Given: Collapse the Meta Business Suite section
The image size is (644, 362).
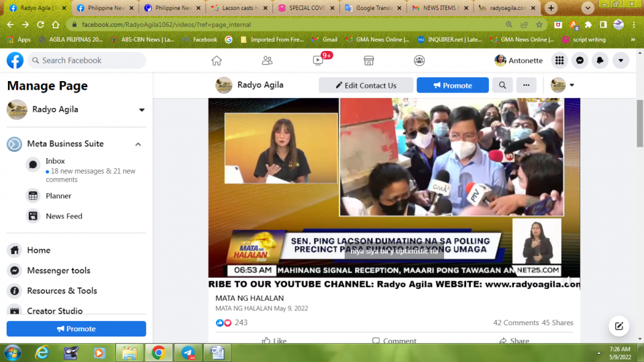Looking at the screenshot, I should point(138,144).
